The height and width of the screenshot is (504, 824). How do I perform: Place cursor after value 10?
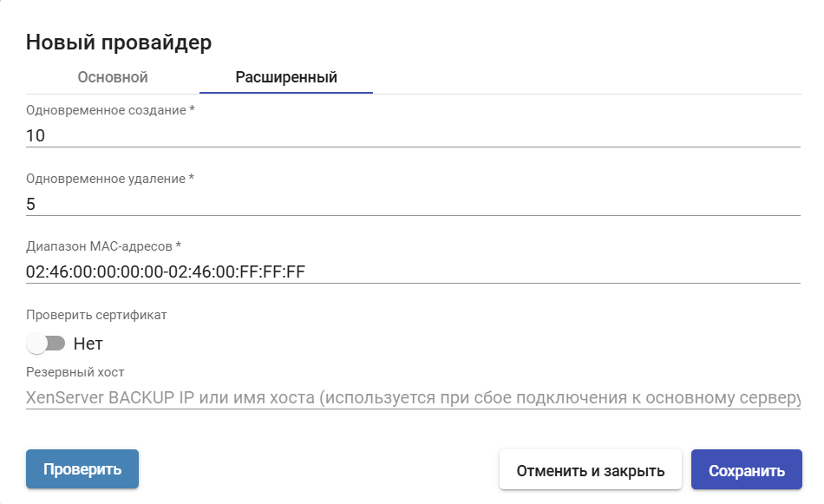(x=46, y=135)
